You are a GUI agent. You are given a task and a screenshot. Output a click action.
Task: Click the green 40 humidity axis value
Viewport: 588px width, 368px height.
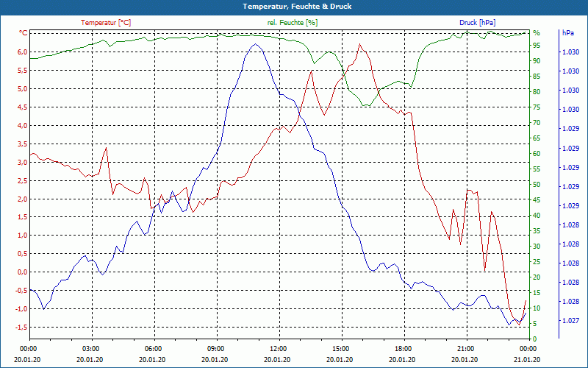pos(537,216)
